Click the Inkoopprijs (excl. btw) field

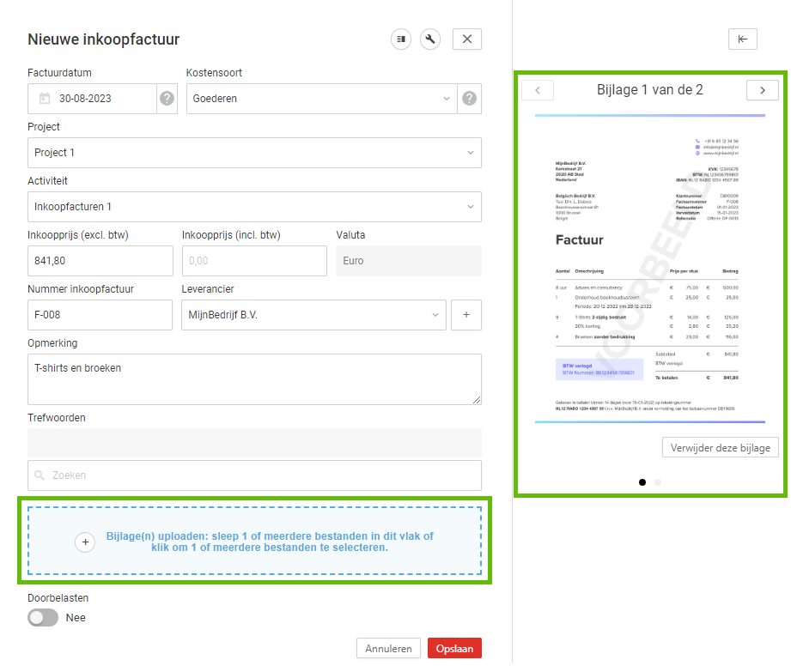click(x=100, y=261)
